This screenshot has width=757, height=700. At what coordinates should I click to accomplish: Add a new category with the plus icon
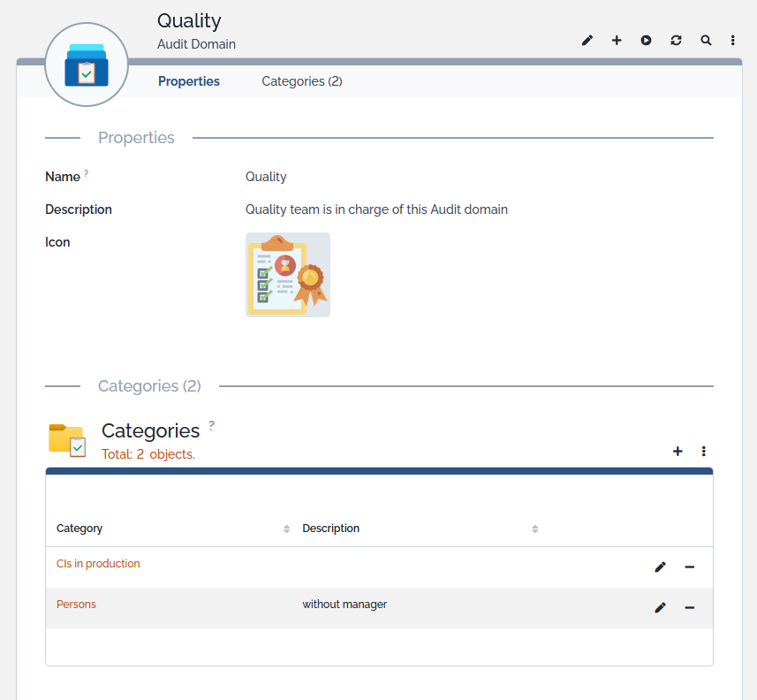pos(678,452)
